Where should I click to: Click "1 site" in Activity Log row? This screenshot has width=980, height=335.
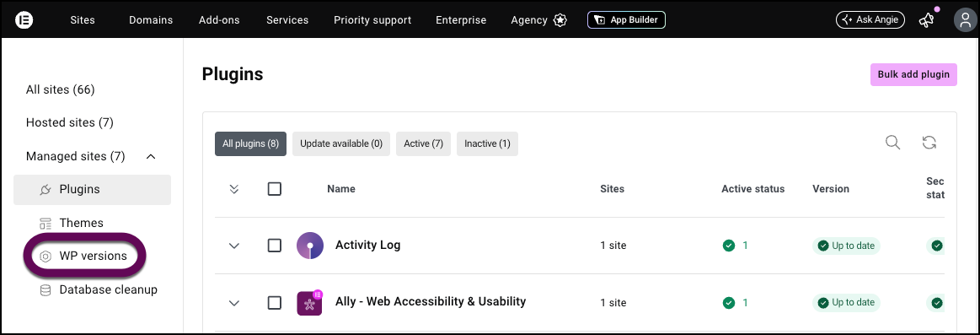613,246
